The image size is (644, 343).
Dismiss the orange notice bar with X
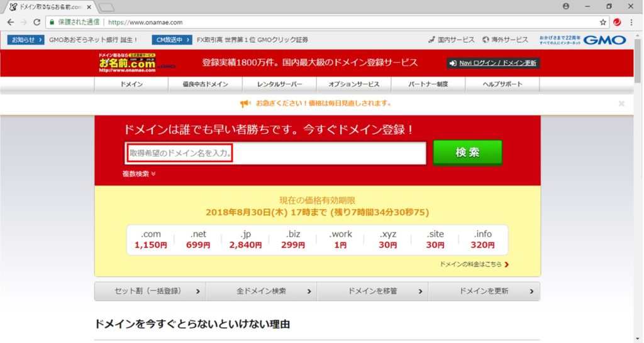coord(621,104)
